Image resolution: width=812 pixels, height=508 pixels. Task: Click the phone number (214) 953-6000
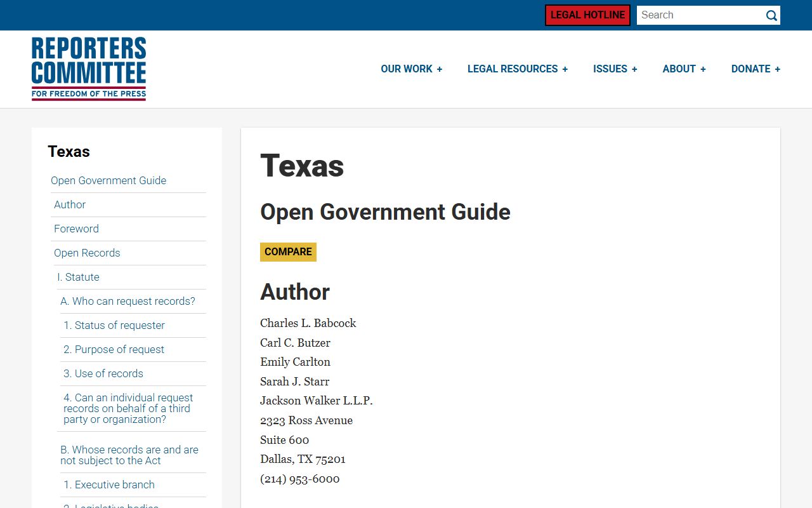[300, 479]
